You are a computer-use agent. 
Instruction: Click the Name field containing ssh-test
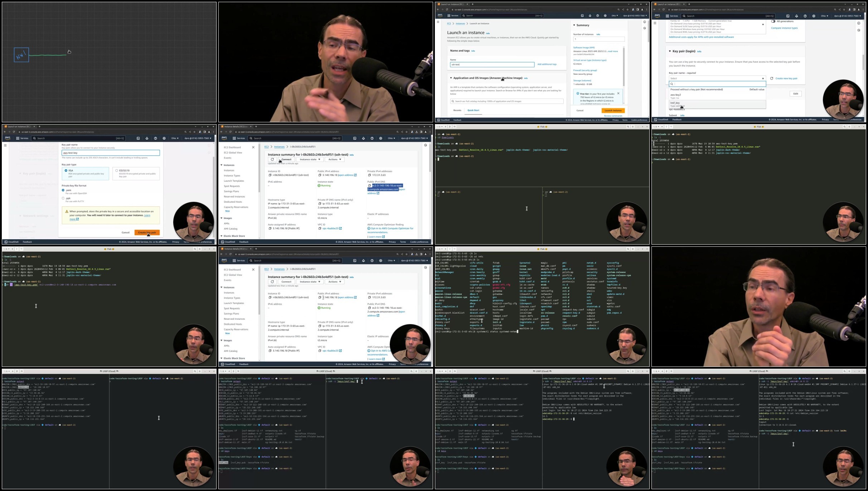492,65
